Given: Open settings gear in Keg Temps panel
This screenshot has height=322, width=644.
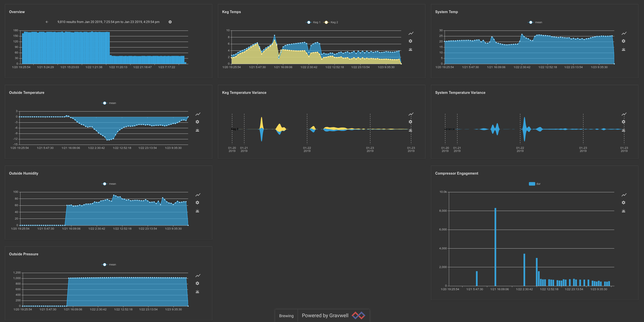Looking at the screenshot, I should pos(410,41).
